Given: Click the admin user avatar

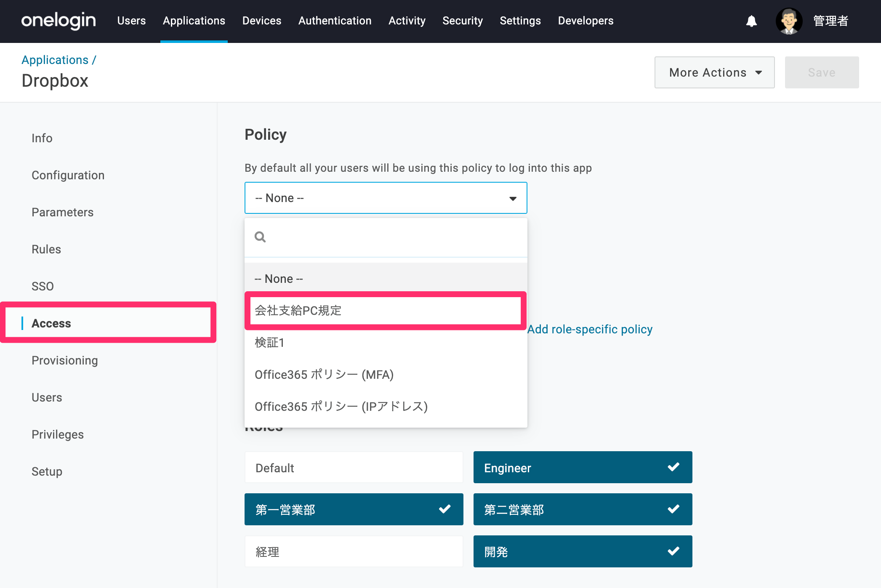Looking at the screenshot, I should pos(789,21).
